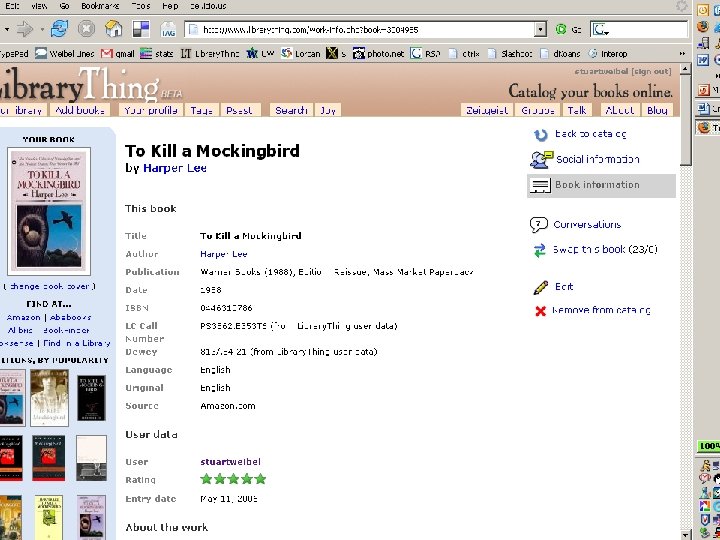This screenshot has width=720, height=540.
Task: Click the page vertical scrollbar thumb
Action: tap(685, 122)
